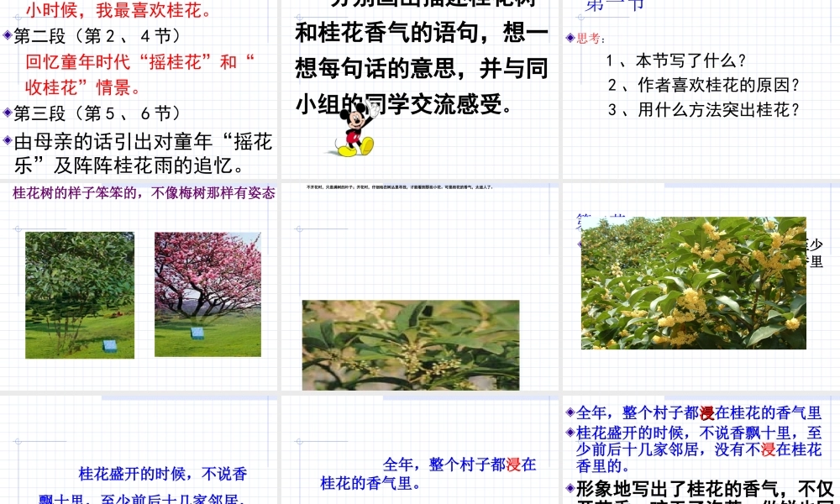Viewport: 840px width, 504px height.
Task: Select the slide listing 第二段 and 第三段
Action: [139, 88]
